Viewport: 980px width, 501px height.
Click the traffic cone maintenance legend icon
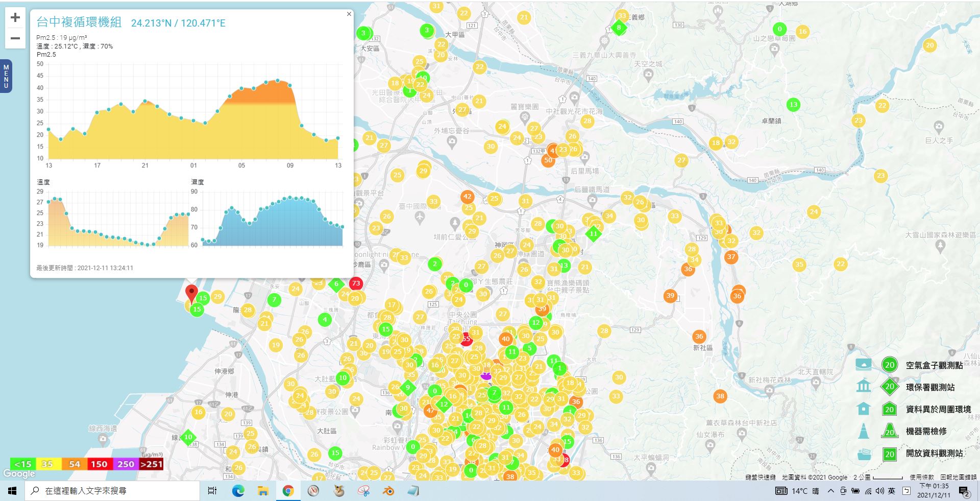click(864, 431)
